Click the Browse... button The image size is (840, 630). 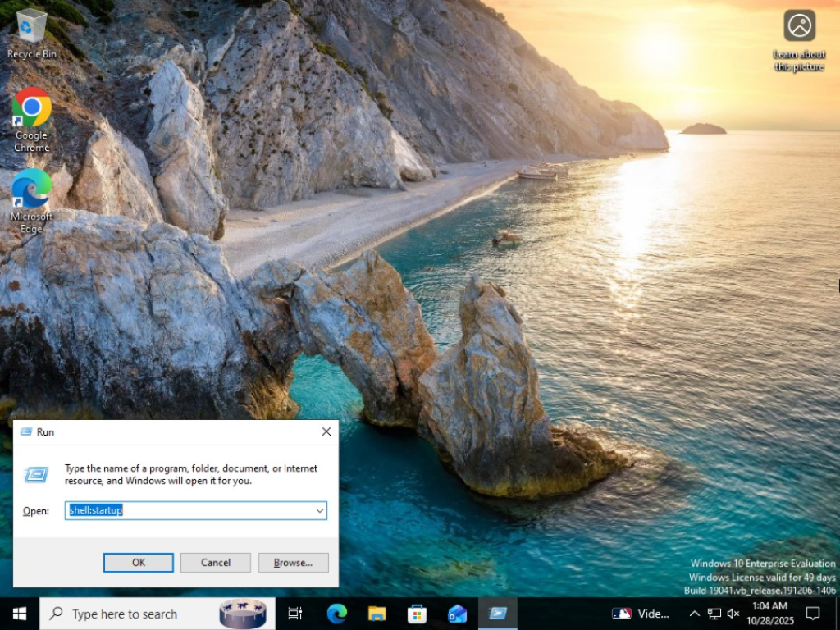click(293, 563)
